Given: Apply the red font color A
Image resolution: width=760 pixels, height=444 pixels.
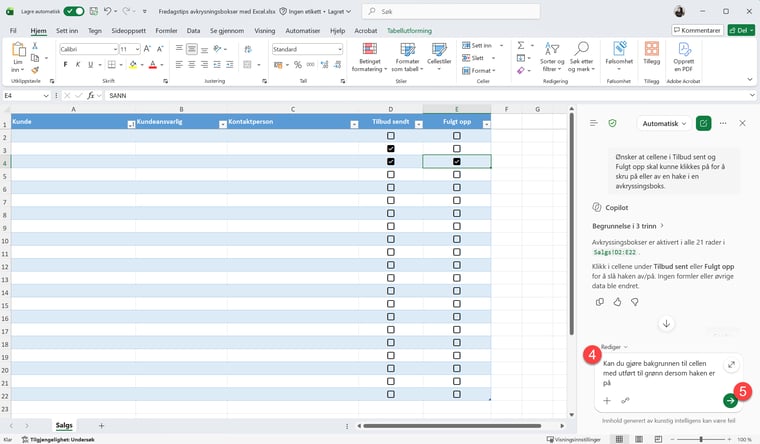Looking at the screenshot, I should (x=153, y=64).
